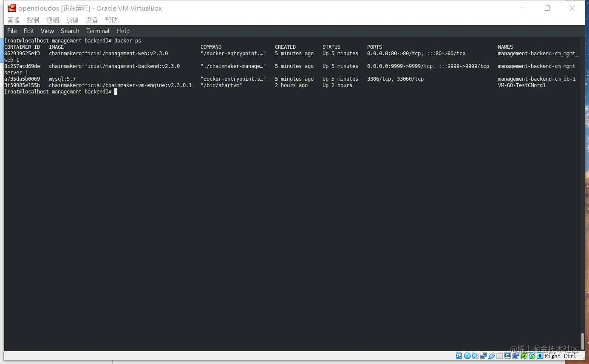The height and width of the screenshot is (364, 589).
Task: Click the VirtualBox title bar app icon
Action: click(x=12, y=8)
